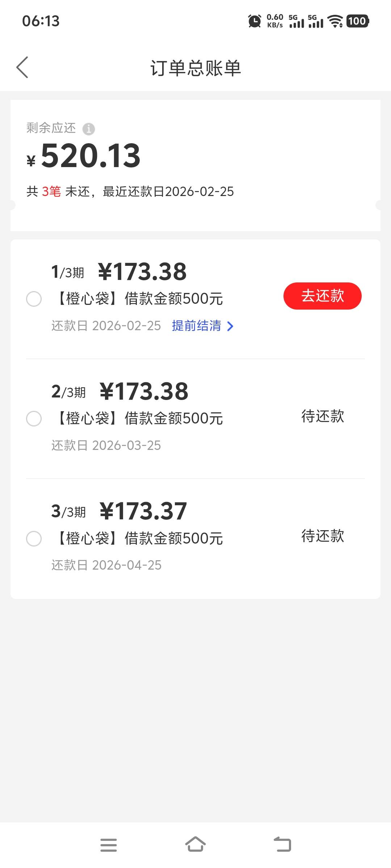Tap the battery 100 indicator icon
This screenshot has width=391, height=868.
click(x=358, y=21)
